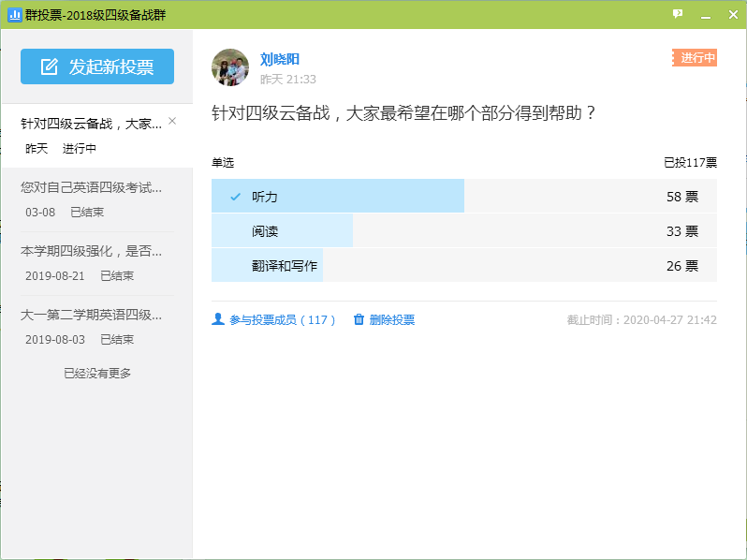Viewport: 747px width, 560px height.
Task: Click the 进行中 status badge
Action: [695, 58]
